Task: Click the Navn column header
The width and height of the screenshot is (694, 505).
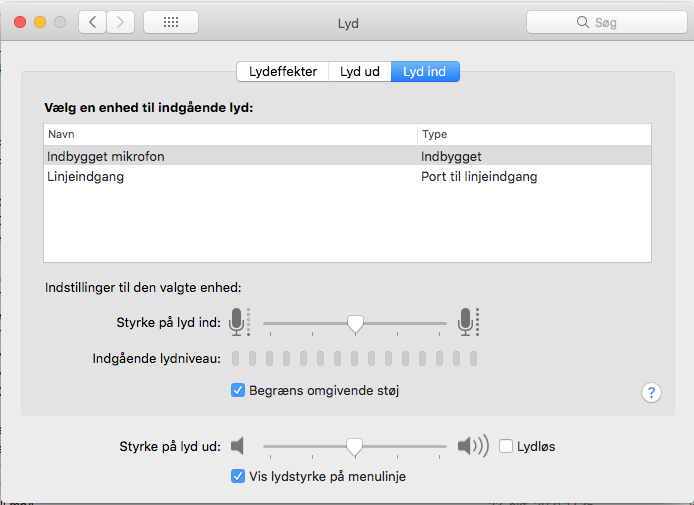Action: pyautogui.click(x=230, y=134)
